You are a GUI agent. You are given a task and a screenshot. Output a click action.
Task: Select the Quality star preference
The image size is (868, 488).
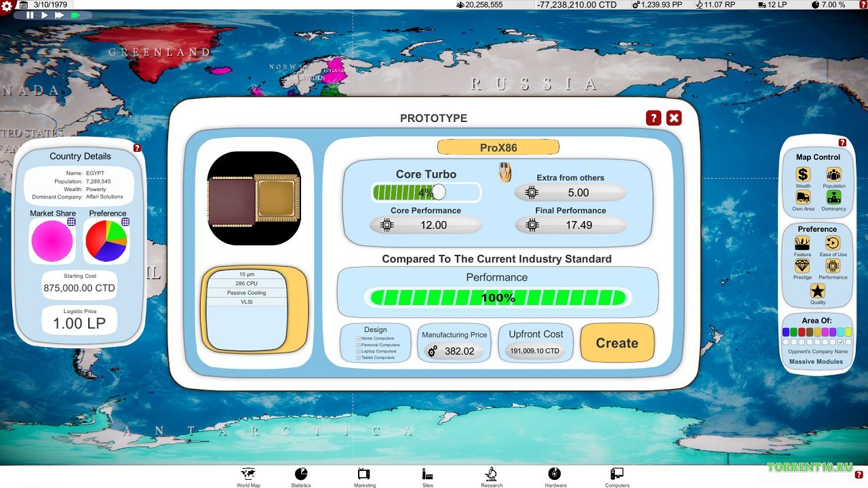point(818,291)
